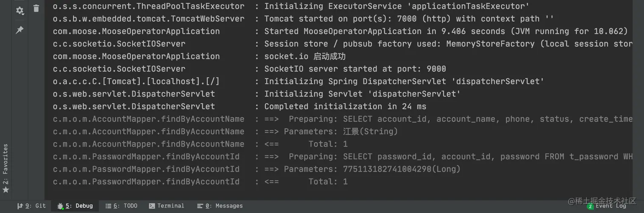
Task: Select the 'socket.io 启动成功' log line
Action: point(305,56)
